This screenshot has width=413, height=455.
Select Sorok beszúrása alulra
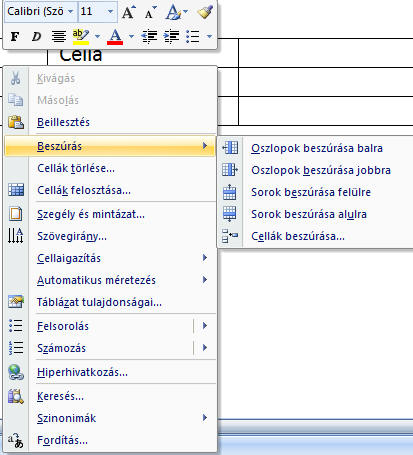309,214
